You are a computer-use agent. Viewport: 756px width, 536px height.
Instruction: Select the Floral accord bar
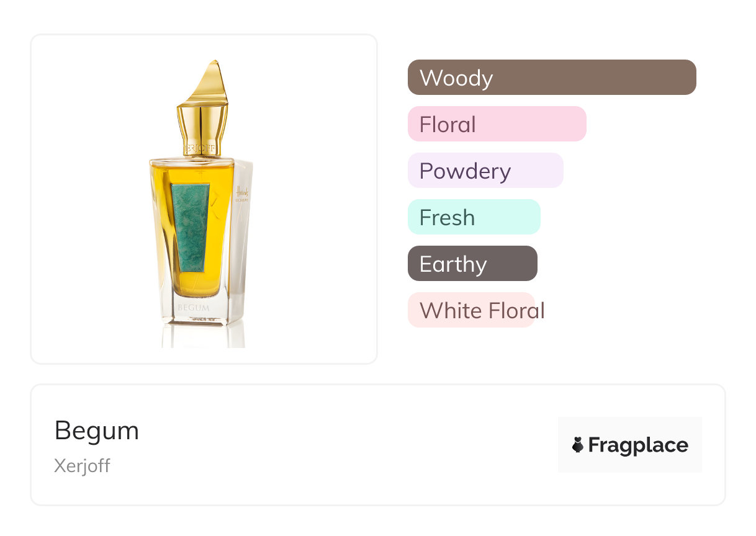click(497, 124)
